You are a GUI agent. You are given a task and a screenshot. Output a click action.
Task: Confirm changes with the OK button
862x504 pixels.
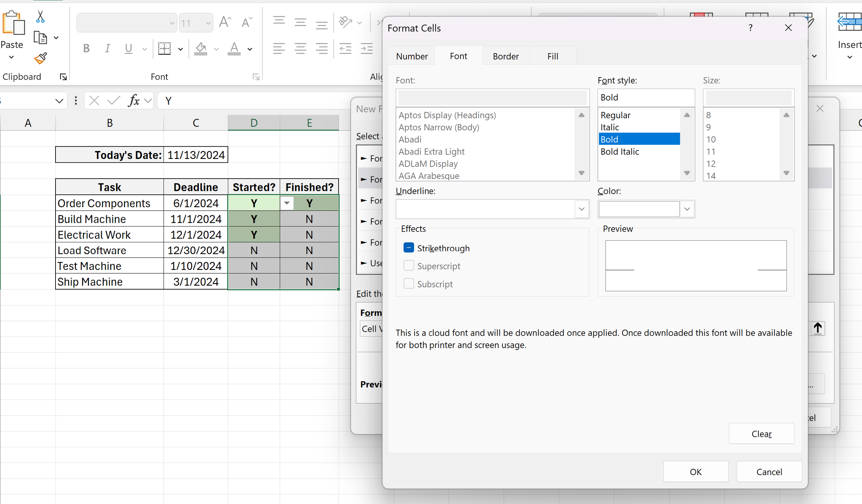coord(695,471)
